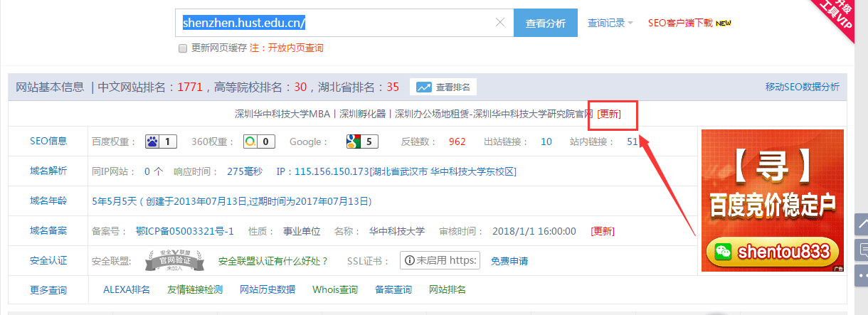Click the organization name 华中科技大学
868x315 pixels.
tap(397, 231)
